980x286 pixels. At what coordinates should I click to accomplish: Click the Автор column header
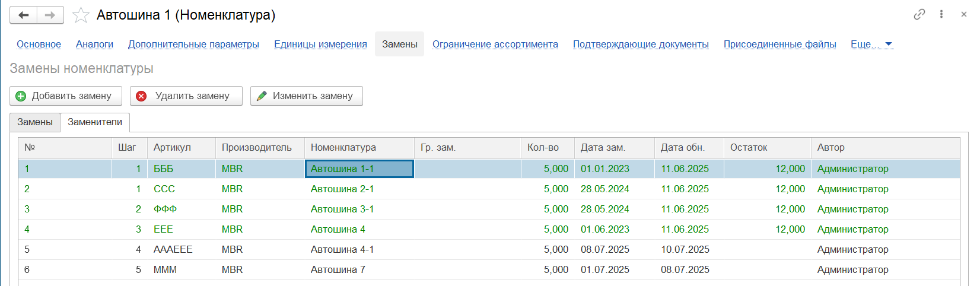(x=885, y=147)
